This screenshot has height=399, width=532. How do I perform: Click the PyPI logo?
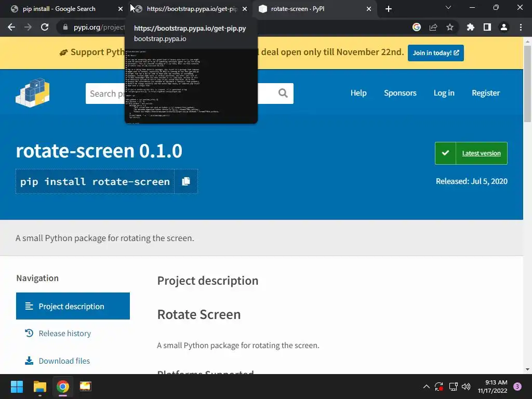click(33, 93)
